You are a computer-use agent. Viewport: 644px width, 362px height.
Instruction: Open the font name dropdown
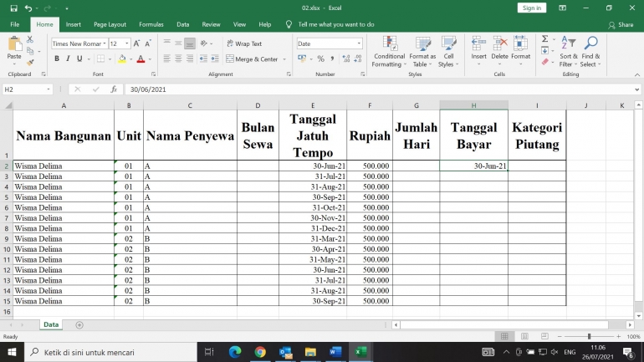[105, 43]
